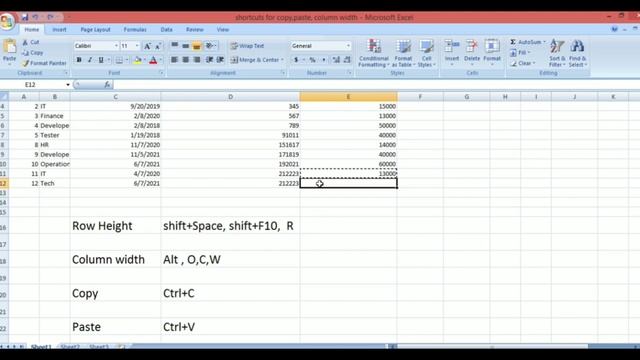Top align cell contents
The image size is (640, 360).
174,45
